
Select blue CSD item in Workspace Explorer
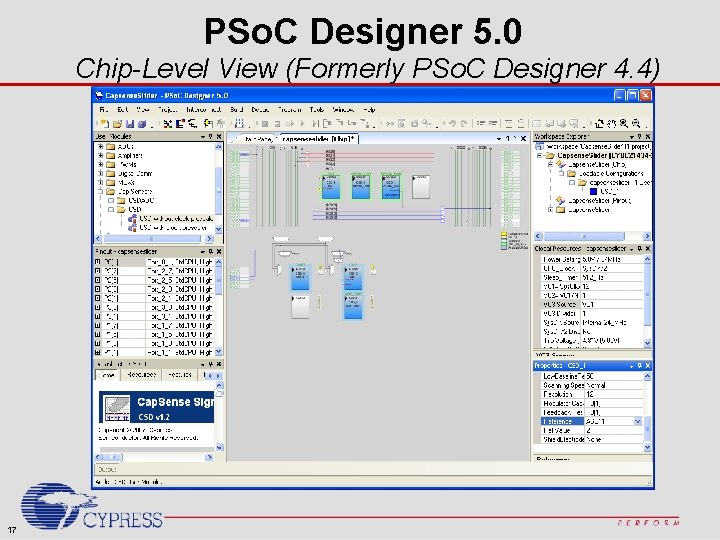tap(593, 191)
